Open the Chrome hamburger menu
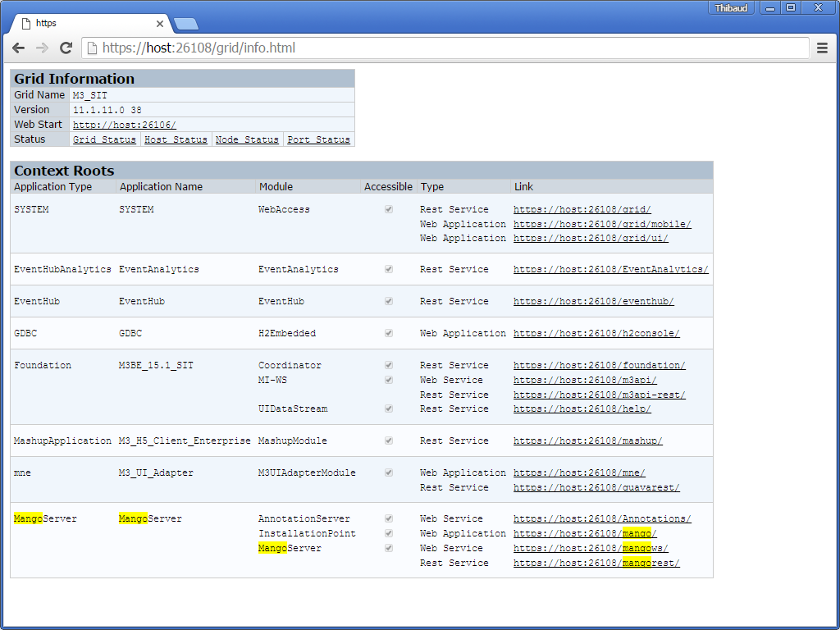Screen dimensions: 840x630 [822, 48]
